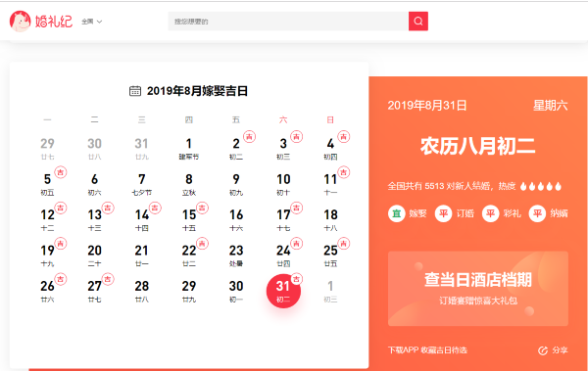This screenshot has height=371, width=588.
Task: Select August 2 lucky date
Action: [x=236, y=149]
